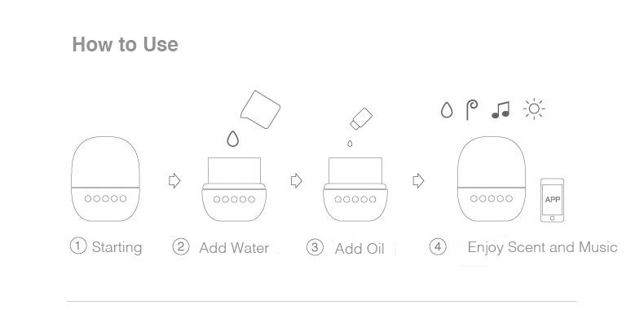The image size is (644, 310).
Task: Click the water drop icon above step four
Action: coord(447,110)
